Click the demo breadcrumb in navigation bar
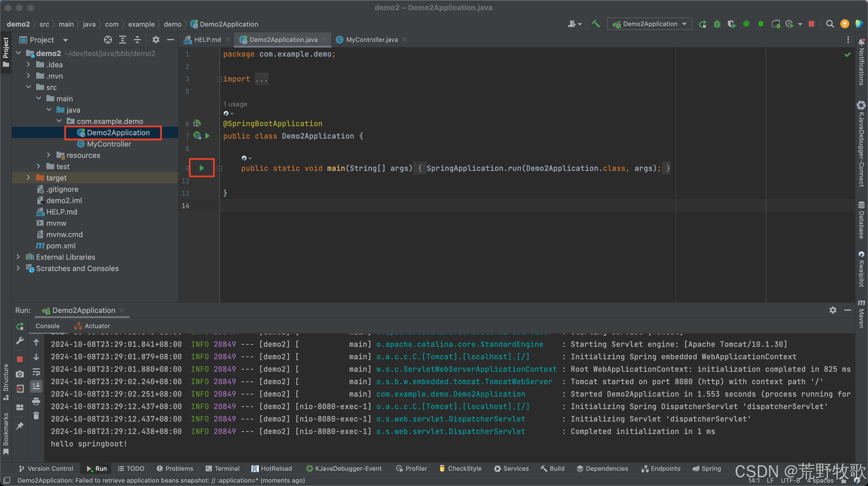 pos(173,24)
